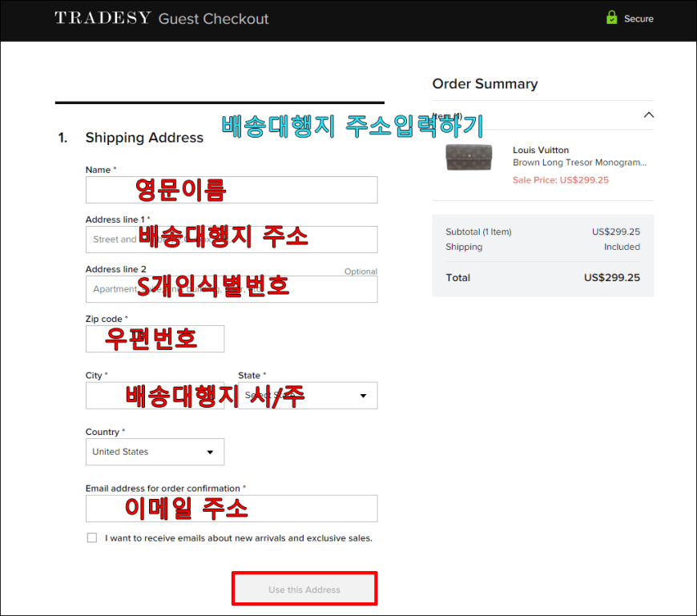Click the Louis Vuitton product name
Viewport: 697px width, 616px height.
point(541,151)
